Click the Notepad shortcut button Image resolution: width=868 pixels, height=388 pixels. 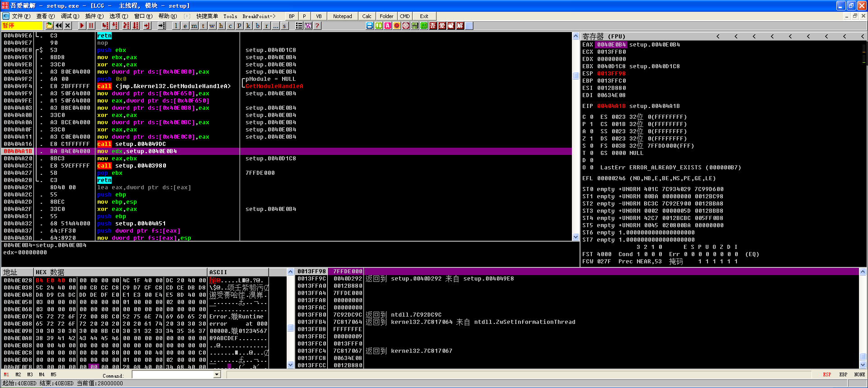click(342, 16)
